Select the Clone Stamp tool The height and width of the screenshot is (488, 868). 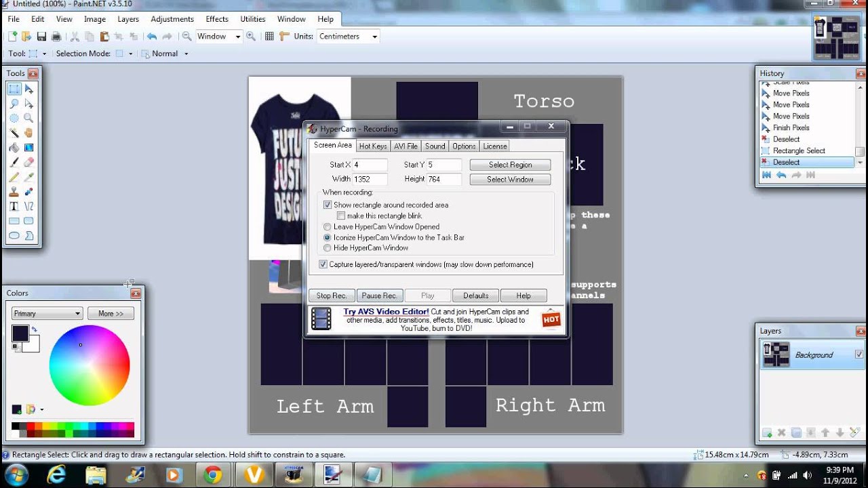pos(14,192)
